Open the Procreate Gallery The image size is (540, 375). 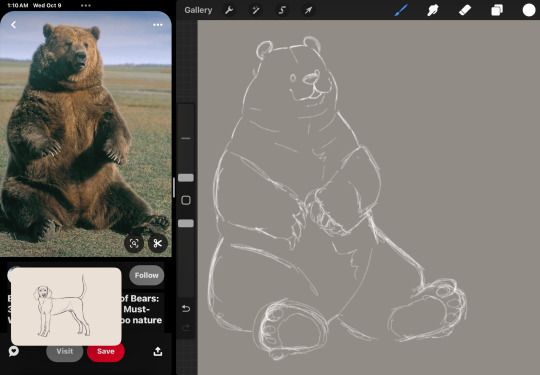[198, 10]
